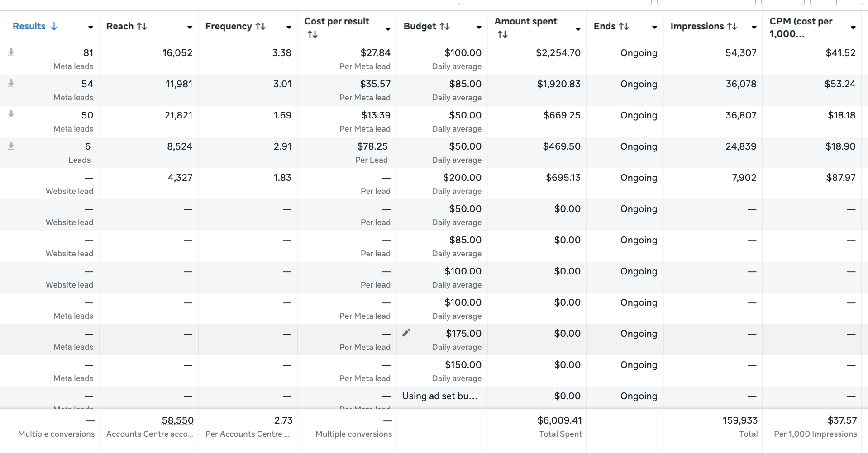The height and width of the screenshot is (453, 868).
Task: Sort by Impressions using sort arrows
Action: [732, 26]
